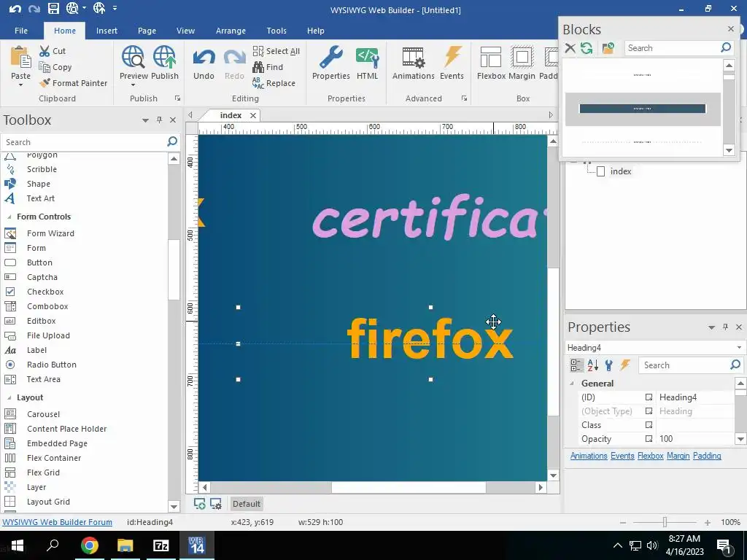
Task: Click the zoom out minus button
Action: pyautogui.click(x=623, y=522)
